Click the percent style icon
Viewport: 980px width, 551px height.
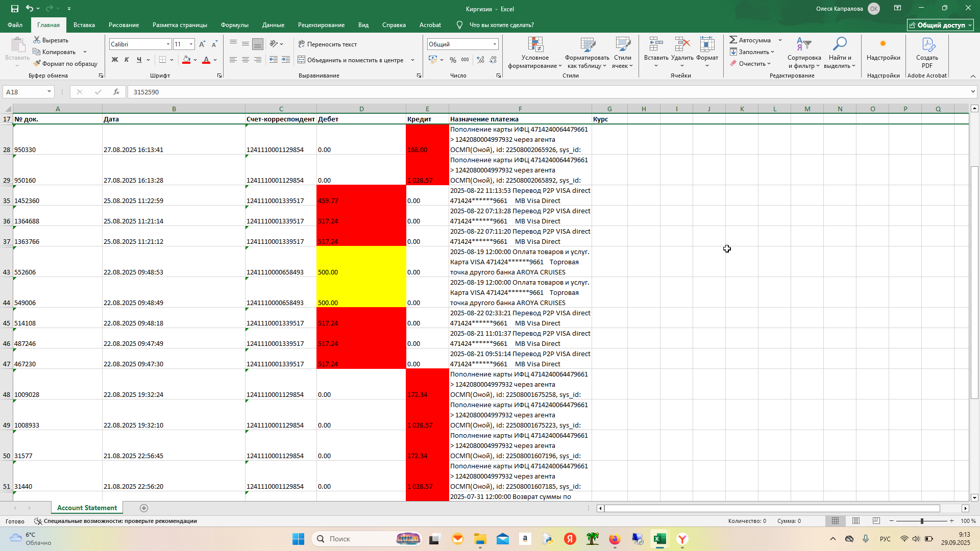(x=453, y=60)
